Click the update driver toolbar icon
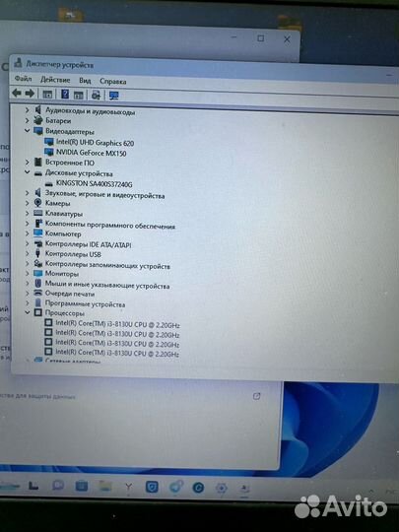 coord(96,95)
